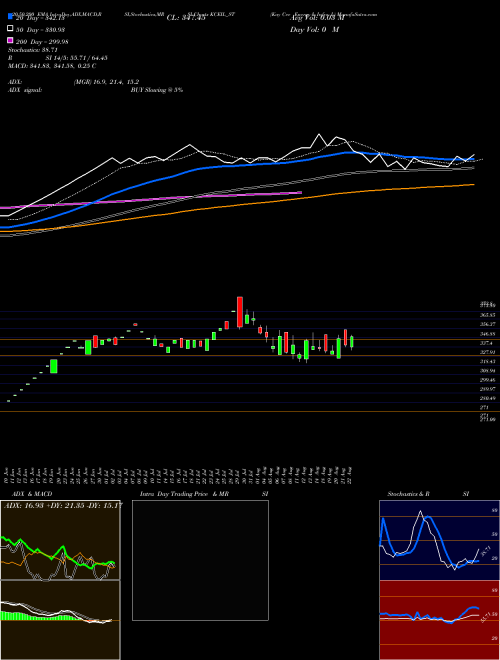500x660 pixels.
Task: Click the 'Day Vol: 0 M' label
Action: 314,30
